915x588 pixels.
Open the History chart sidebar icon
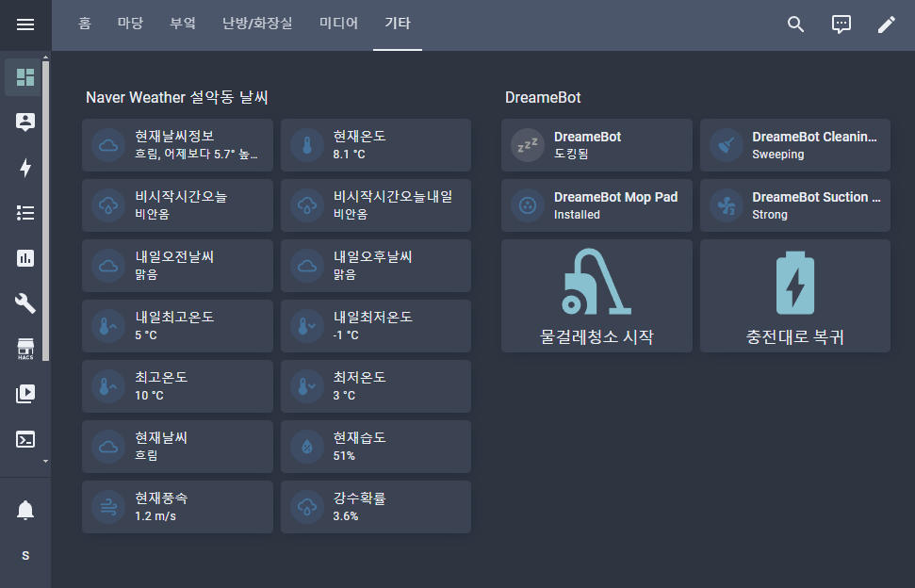(25, 258)
